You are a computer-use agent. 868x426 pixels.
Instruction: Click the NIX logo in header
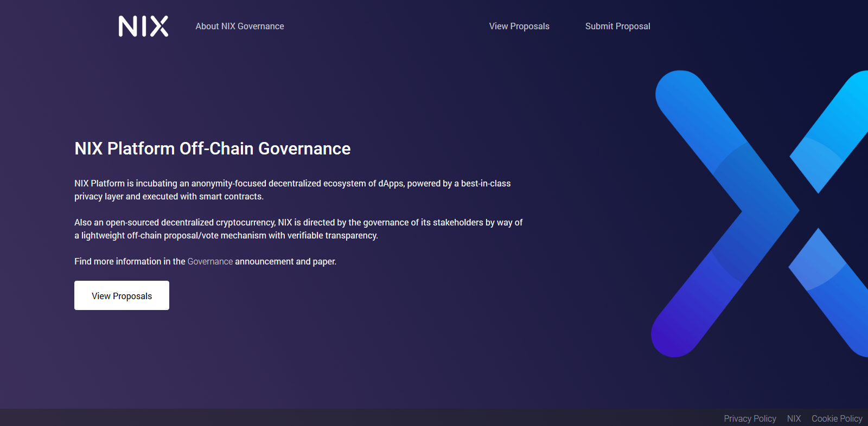point(143,26)
